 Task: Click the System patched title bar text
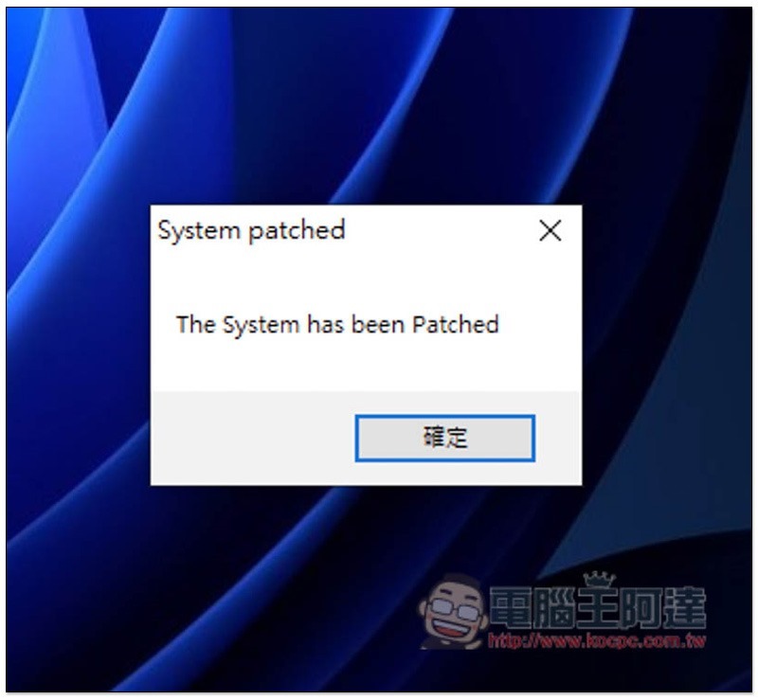click(251, 230)
